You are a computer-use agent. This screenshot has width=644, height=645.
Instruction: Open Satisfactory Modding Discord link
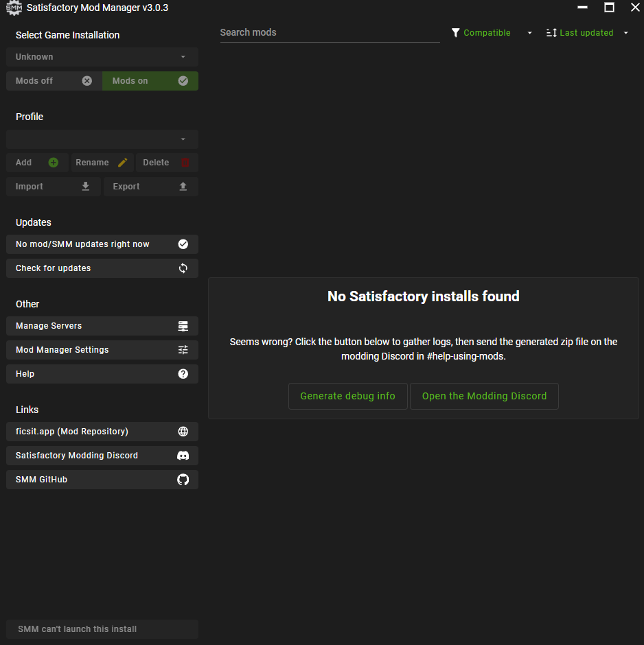(x=102, y=456)
